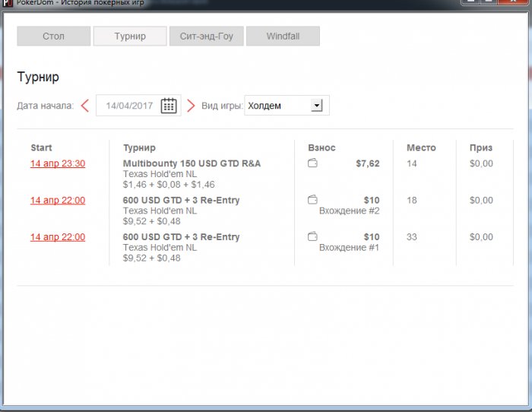
Task: Click the Дата начала label
Action: click(45, 106)
